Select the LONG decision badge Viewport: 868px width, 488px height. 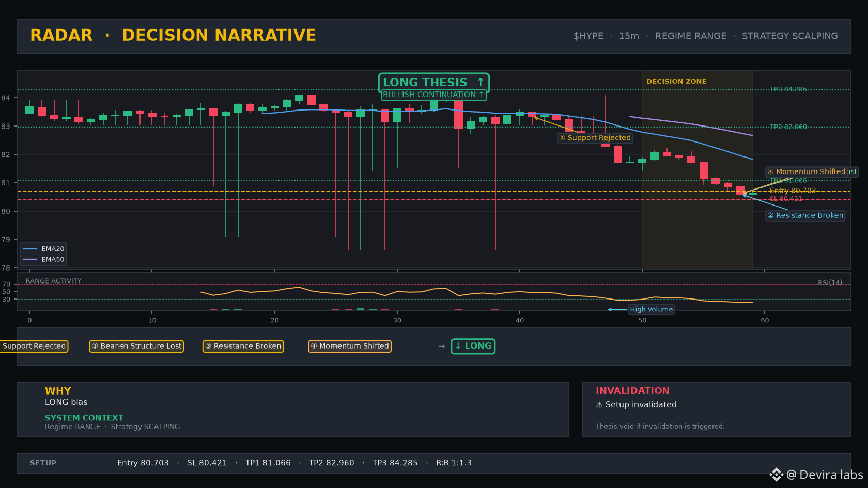coord(473,346)
